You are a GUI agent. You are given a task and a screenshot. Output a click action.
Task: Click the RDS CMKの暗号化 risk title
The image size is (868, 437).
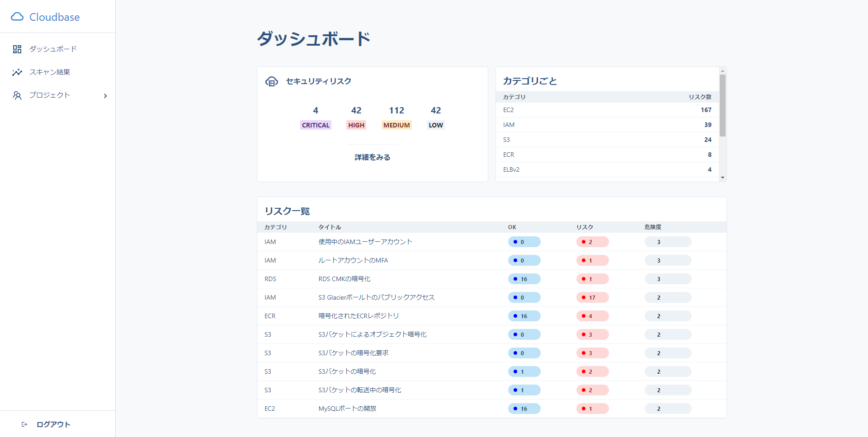344,279
